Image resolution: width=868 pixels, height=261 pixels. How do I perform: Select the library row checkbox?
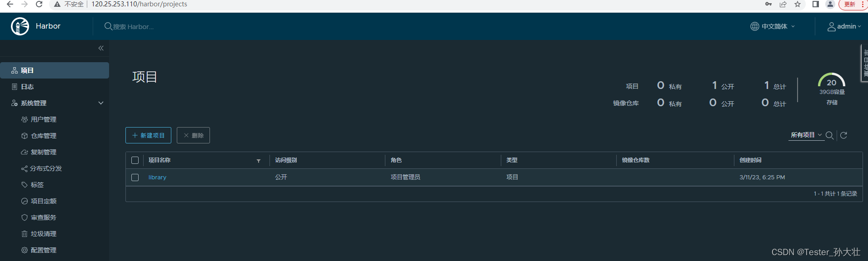pos(135,177)
